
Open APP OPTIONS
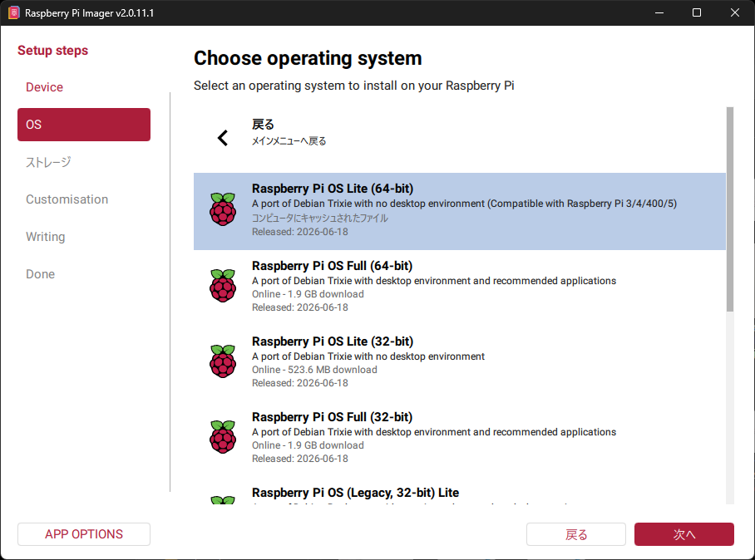[84, 534]
